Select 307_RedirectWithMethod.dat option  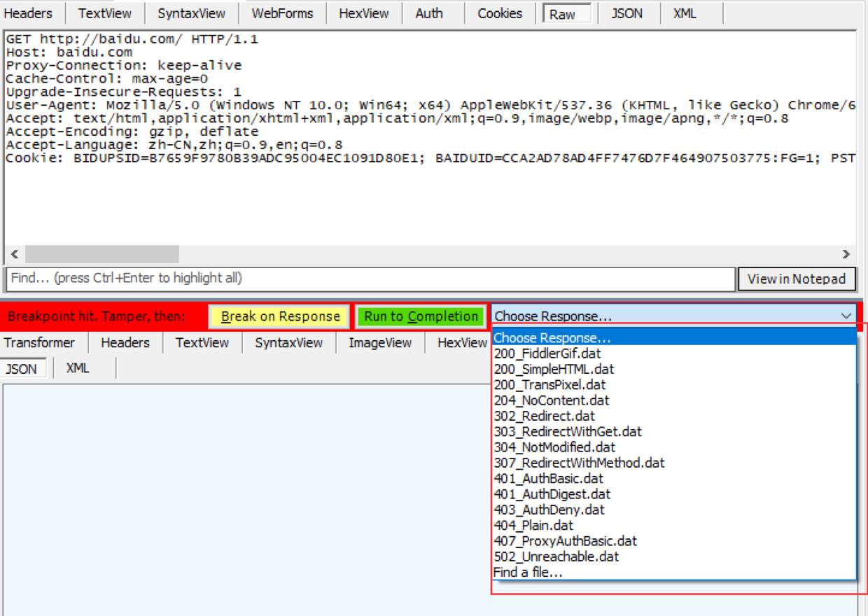tap(579, 463)
